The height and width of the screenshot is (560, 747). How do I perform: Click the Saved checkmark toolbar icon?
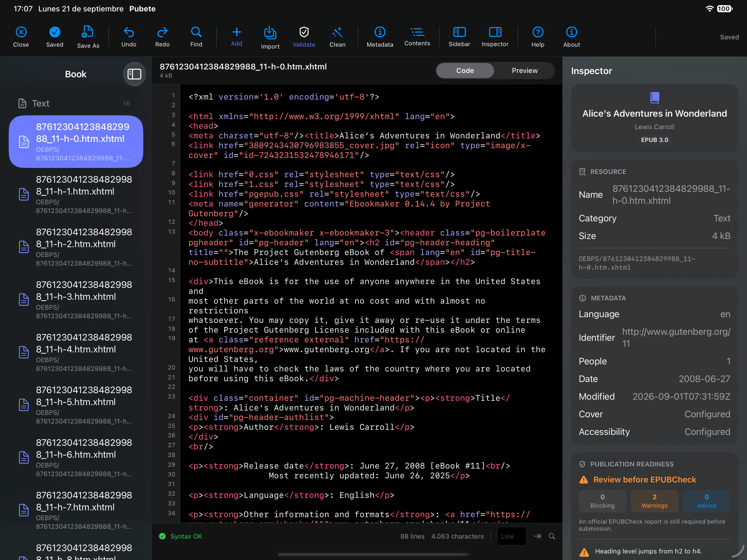point(55,37)
